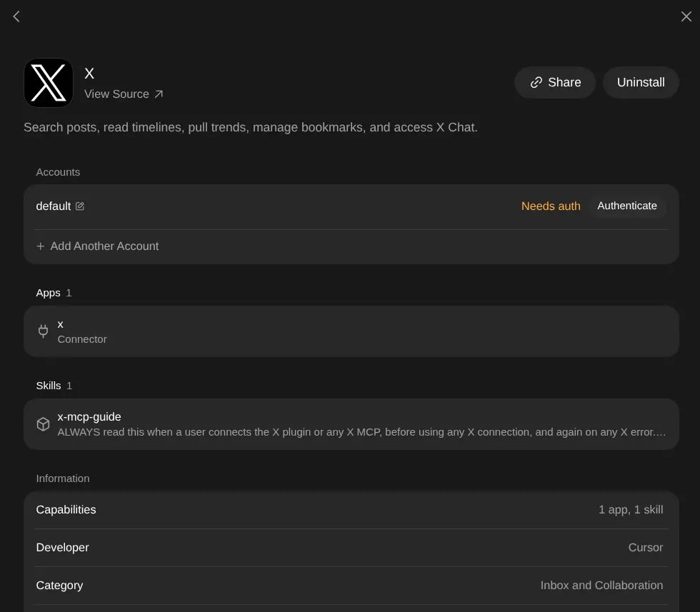Click the X plugin logo

49,83
